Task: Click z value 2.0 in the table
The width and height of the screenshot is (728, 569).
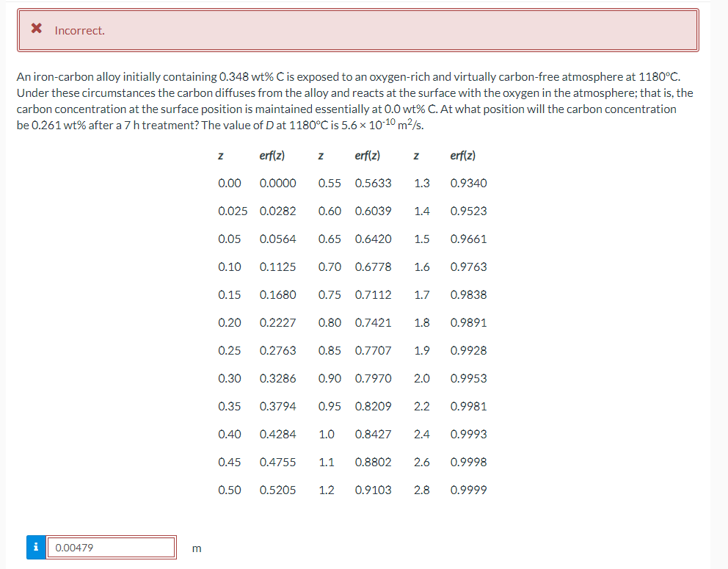Action: click(422, 378)
